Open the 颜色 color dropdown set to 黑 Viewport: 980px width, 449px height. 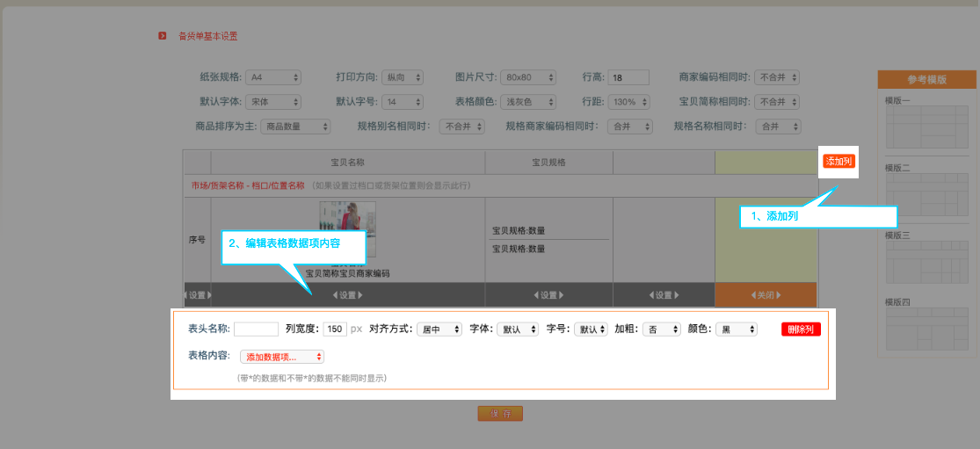point(736,330)
